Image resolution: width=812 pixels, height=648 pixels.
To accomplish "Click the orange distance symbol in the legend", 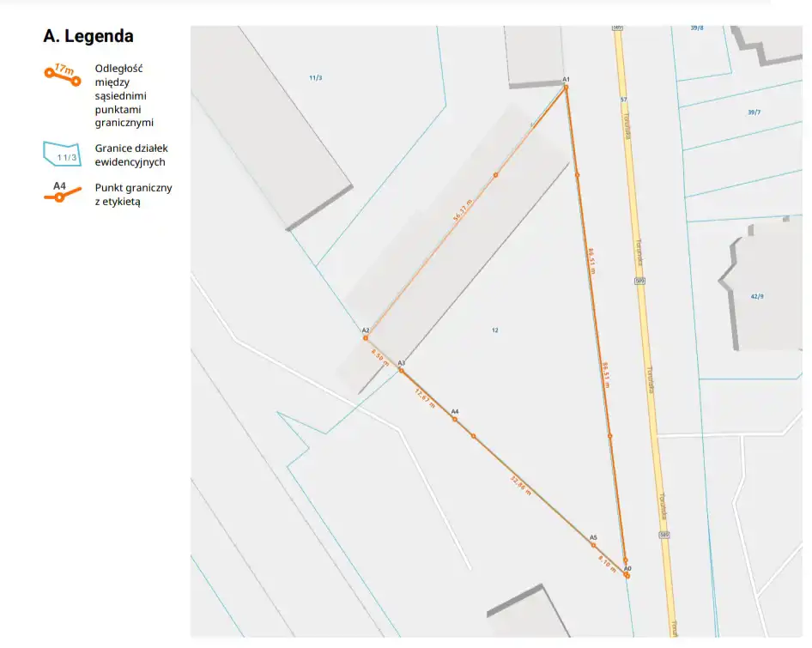I will [x=62, y=75].
